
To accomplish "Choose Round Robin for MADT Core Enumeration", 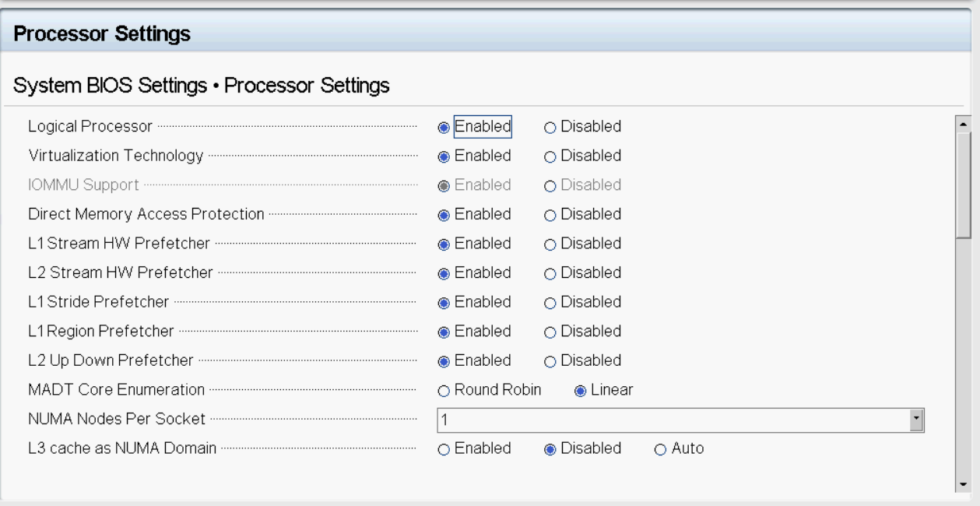I will coord(444,391).
